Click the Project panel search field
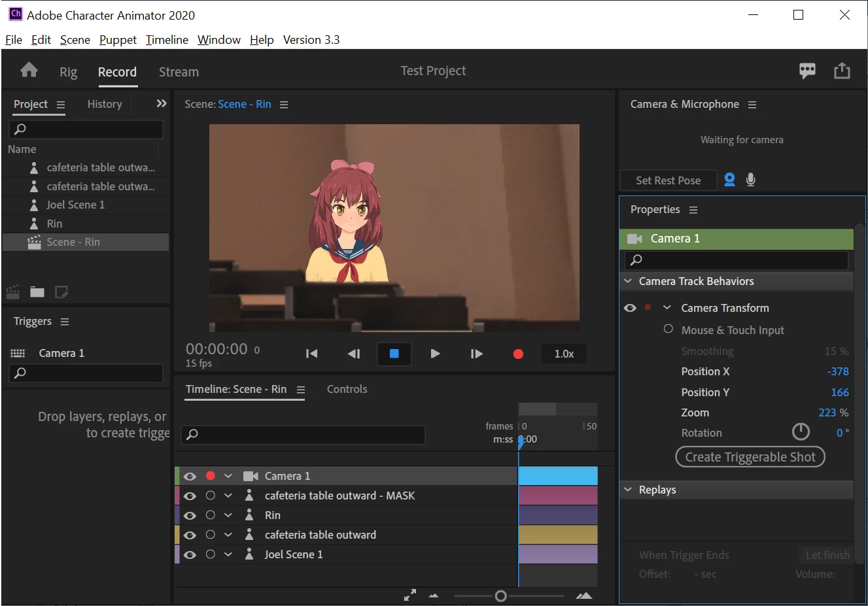The width and height of the screenshot is (868, 606). (x=86, y=129)
